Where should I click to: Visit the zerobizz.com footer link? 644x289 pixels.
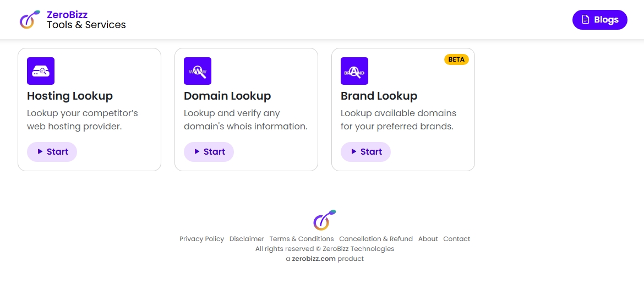tap(314, 259)
